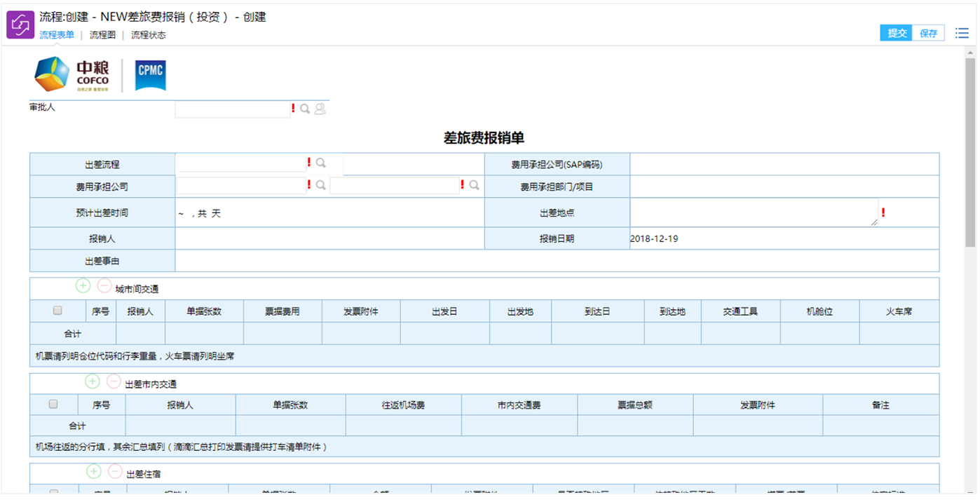The height and width of the screenshot is (502, 980).
Task: Click the person picker icon beside 审批人
Action: tap(320, 109)
